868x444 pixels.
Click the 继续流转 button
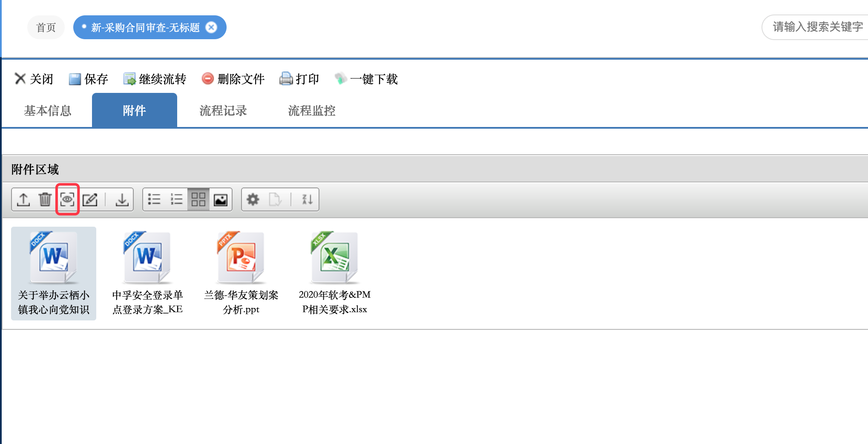pos(155,79)
